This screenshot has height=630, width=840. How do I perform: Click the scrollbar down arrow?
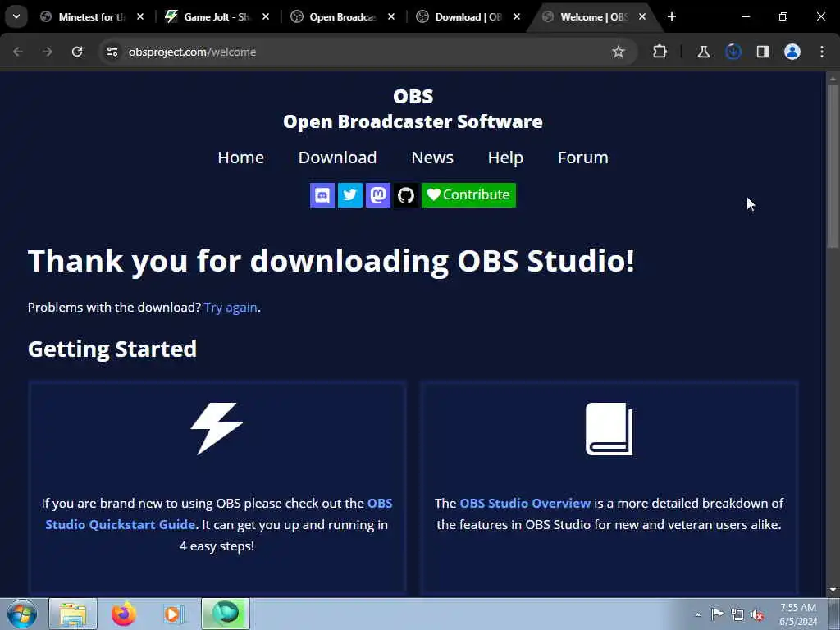pos(833,590)
